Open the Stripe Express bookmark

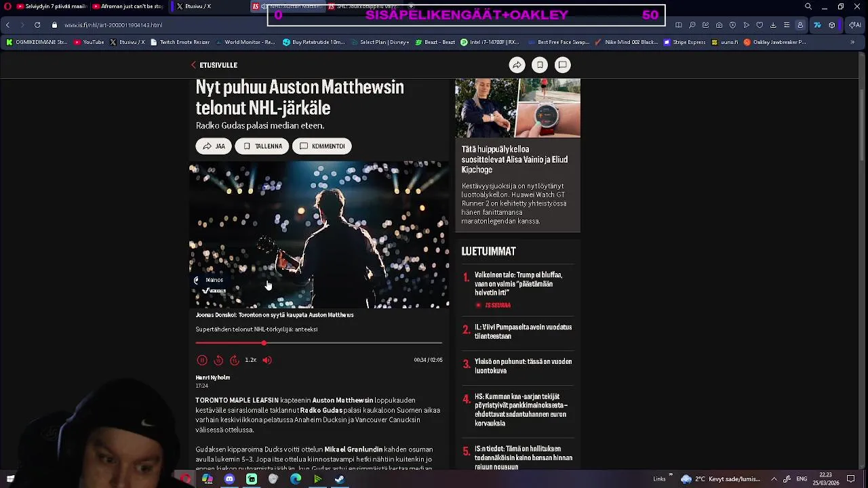click(x=685, y=42)
